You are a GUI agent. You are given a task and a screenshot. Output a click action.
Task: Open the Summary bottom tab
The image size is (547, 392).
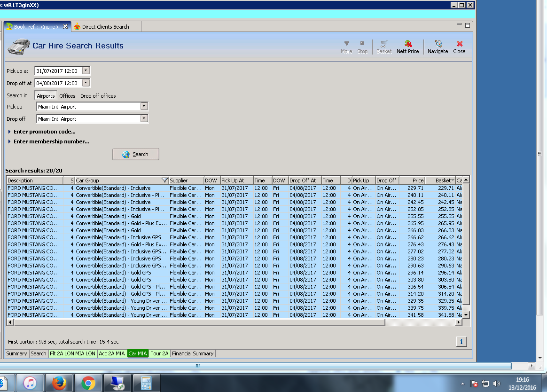click(x=16, y=353)
